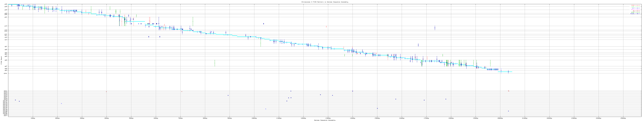Select the p14 band label on y-axis
The width and height of the screenshot is (644, 121).
pyautogui.click(x=6, y=26)
